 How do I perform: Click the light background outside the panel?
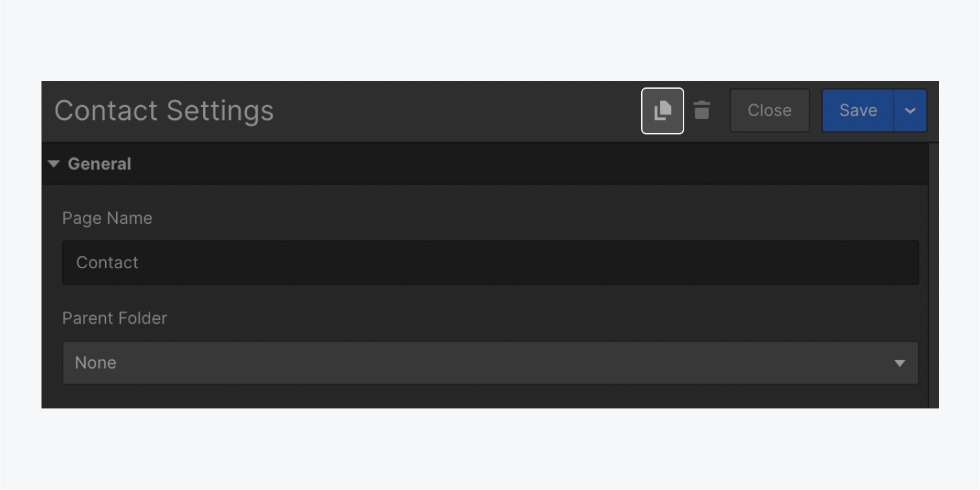(x=490, y=39)
